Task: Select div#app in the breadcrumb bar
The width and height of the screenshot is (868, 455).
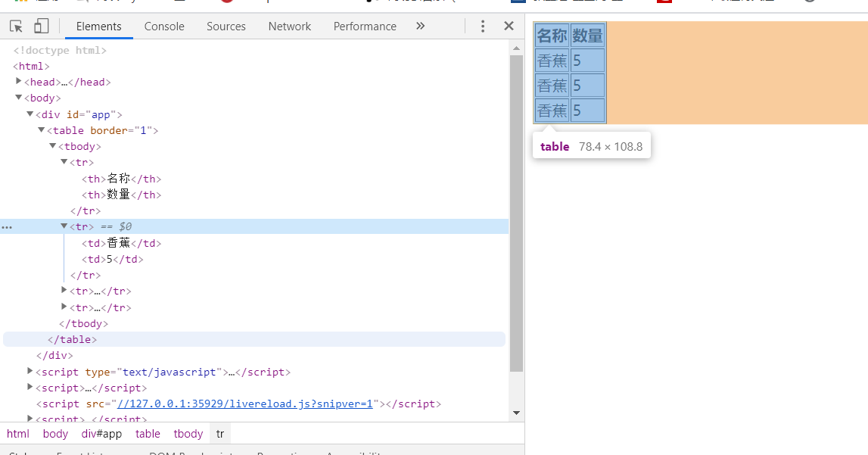Action: pos(102,434)
